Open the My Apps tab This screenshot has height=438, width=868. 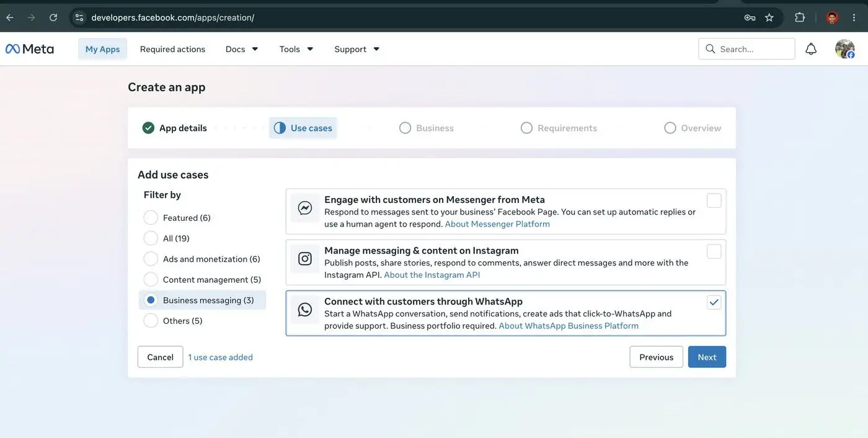[x=102, y=49]
